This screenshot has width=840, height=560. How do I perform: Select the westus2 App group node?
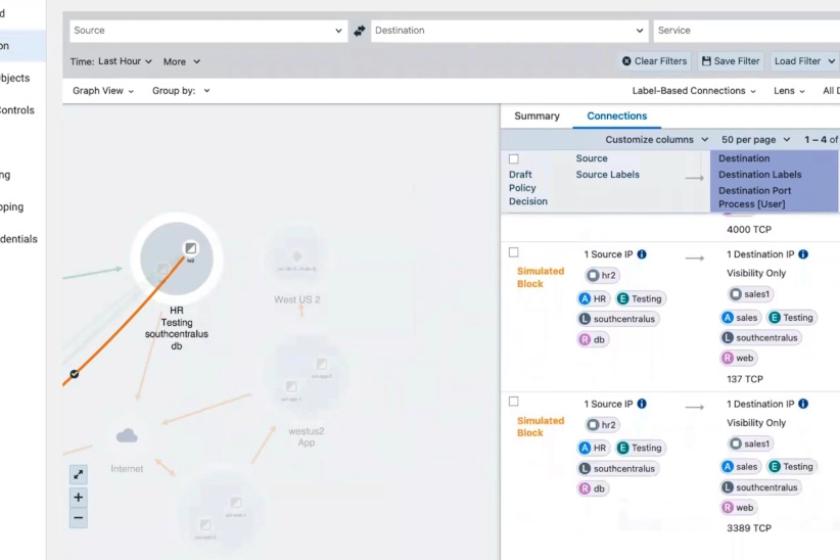[306, 377]
